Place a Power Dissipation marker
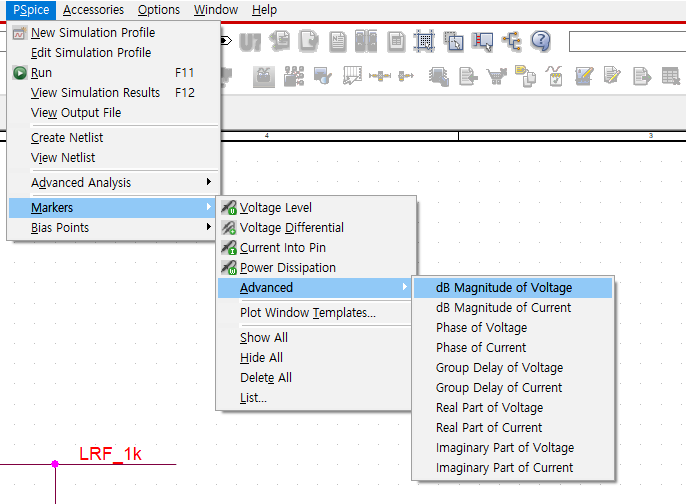This screenshot has width=686, height=504. [315, 268]
